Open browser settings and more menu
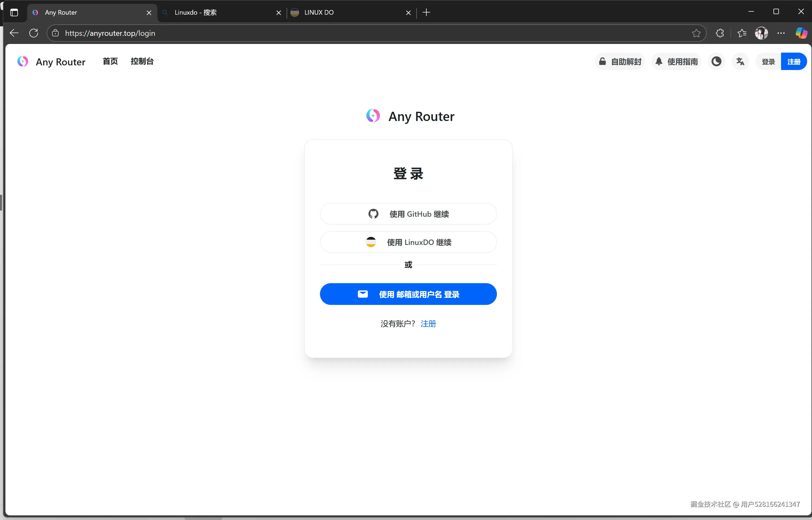The image size is (812, 520). click(781, 33)
